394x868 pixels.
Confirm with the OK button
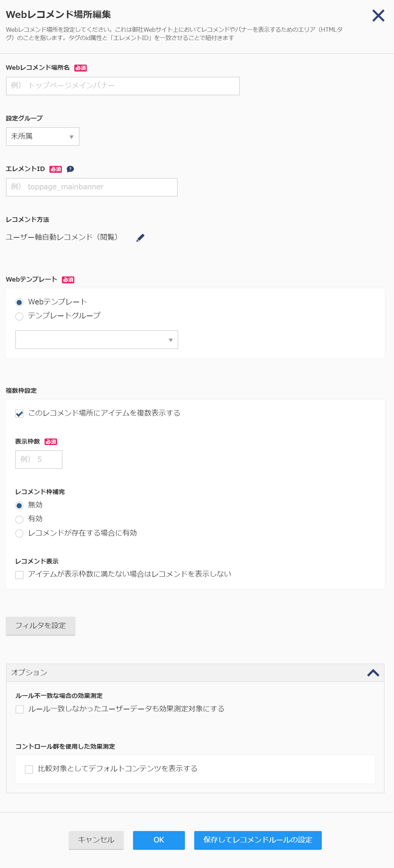click(x=159, y=840)
